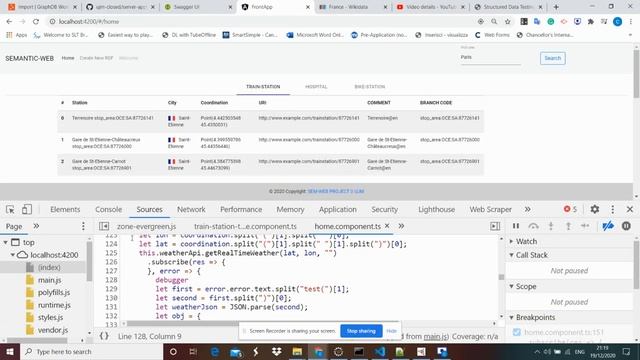640x360 pixels.
Task: Click the Step debugger arrow
Action: point(585,226)
